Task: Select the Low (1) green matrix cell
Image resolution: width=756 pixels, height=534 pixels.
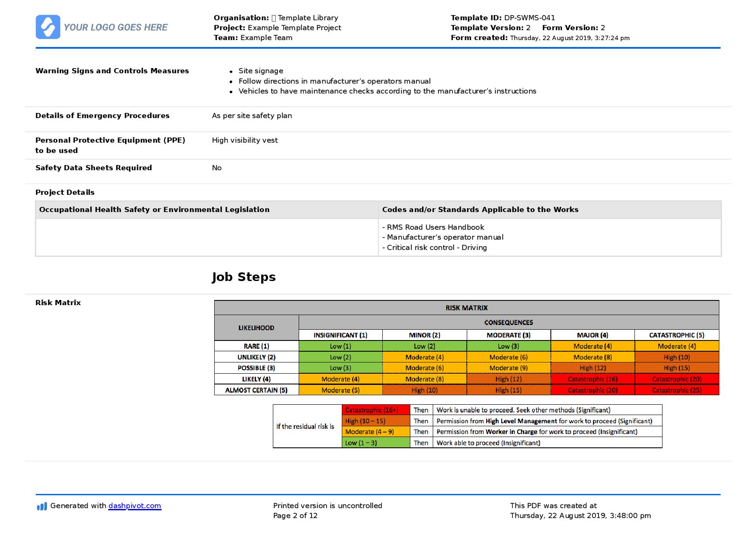Action: [x=341, y=346]
